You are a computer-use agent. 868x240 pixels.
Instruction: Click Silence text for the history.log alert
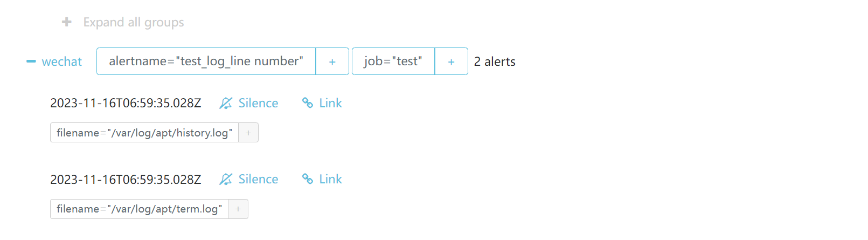point(258,103)
